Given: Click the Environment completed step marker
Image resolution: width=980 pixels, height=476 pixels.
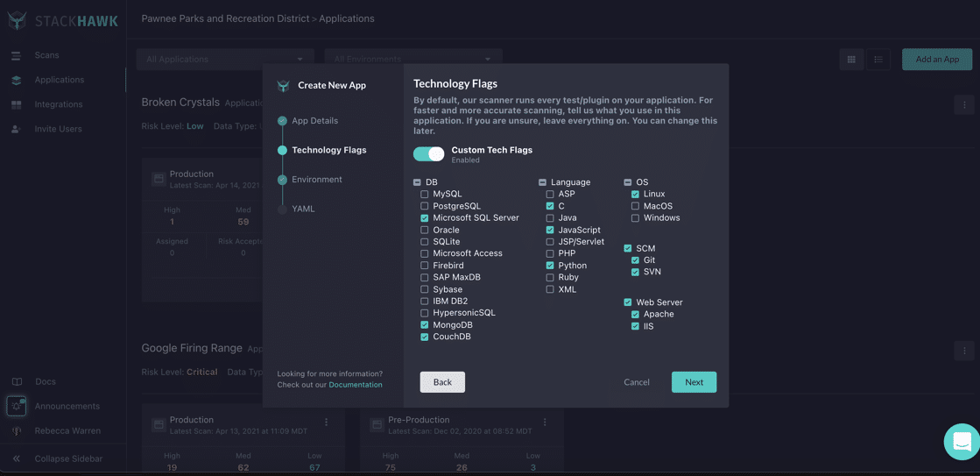Looking at the screenshot, I should pyautogui.click(x=283, y=180).
